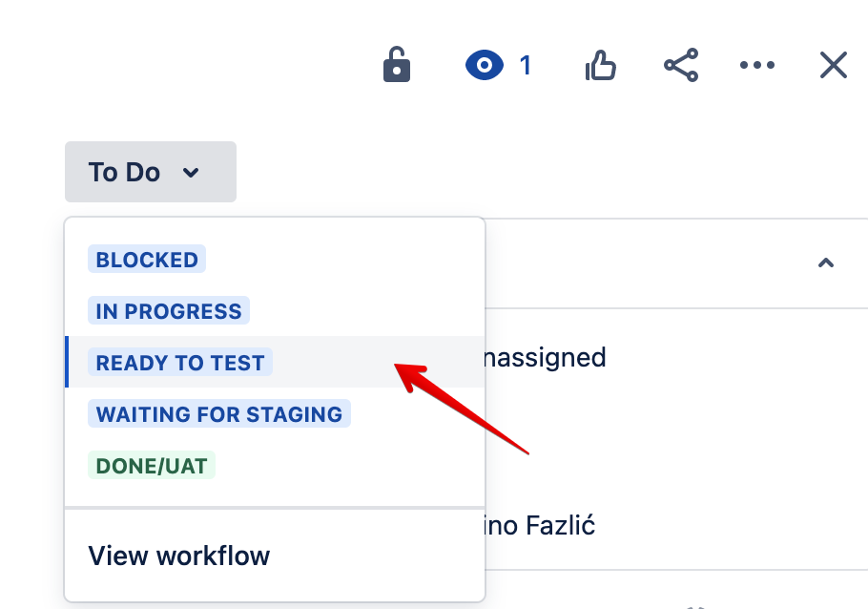
Task: Select the BLOCKED status
Action: point(147,260)
